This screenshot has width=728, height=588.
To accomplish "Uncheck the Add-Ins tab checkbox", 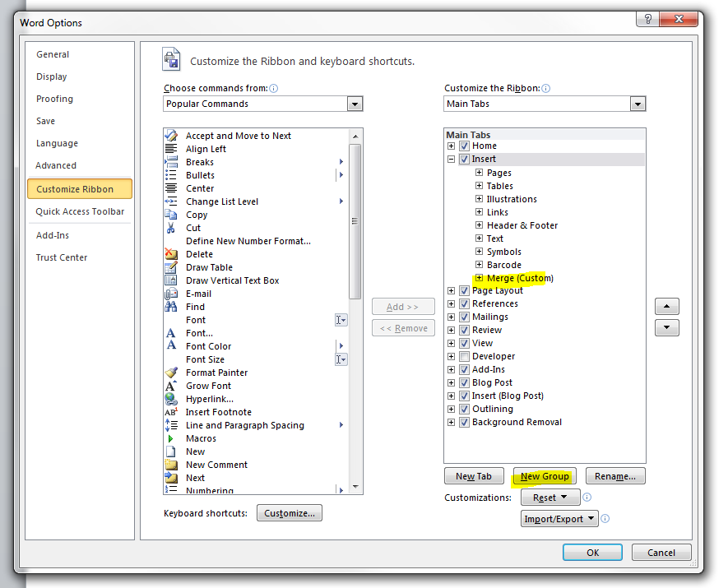I will pos(464,369).
